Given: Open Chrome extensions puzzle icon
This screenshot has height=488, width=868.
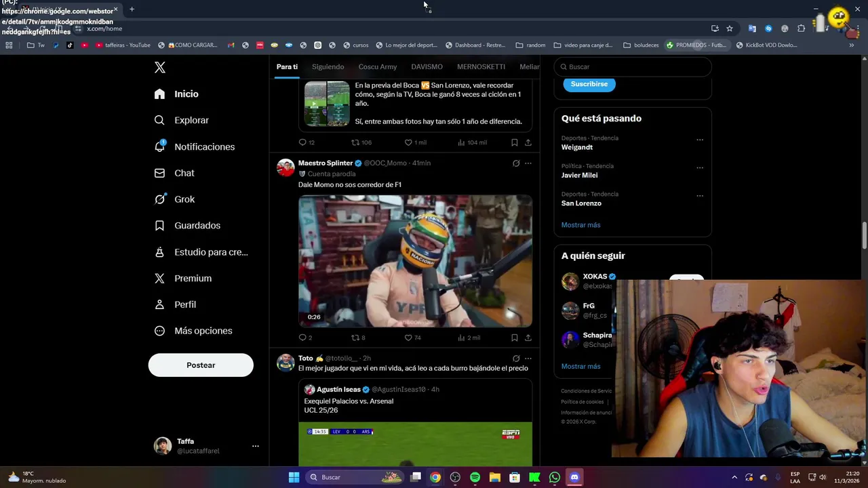Looking at the screenshot, I should click(x=801, y=28).
